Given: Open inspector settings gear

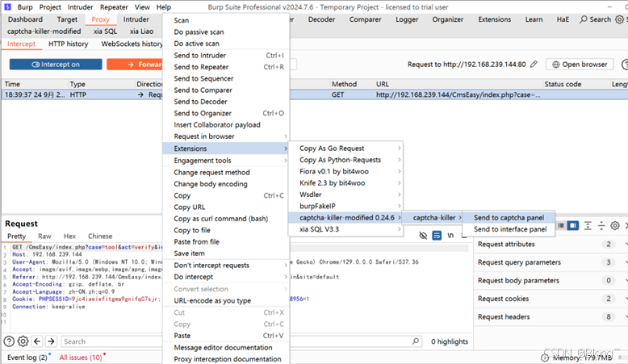Looking at the screenshot, I should (615, 226).
